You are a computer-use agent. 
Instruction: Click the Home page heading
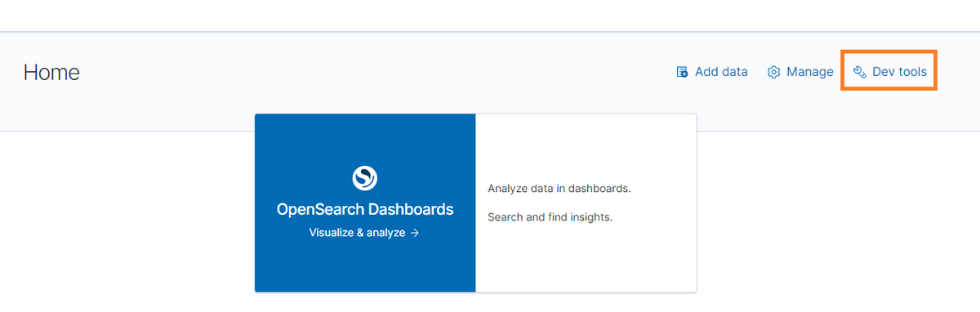click(x=51, y=73)
